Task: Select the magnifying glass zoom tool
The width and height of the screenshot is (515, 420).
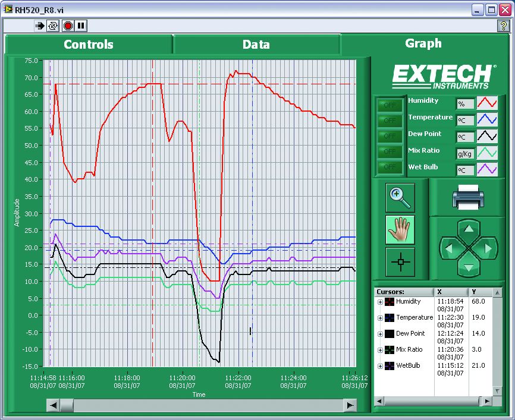Action: click(x=400, y=198)
